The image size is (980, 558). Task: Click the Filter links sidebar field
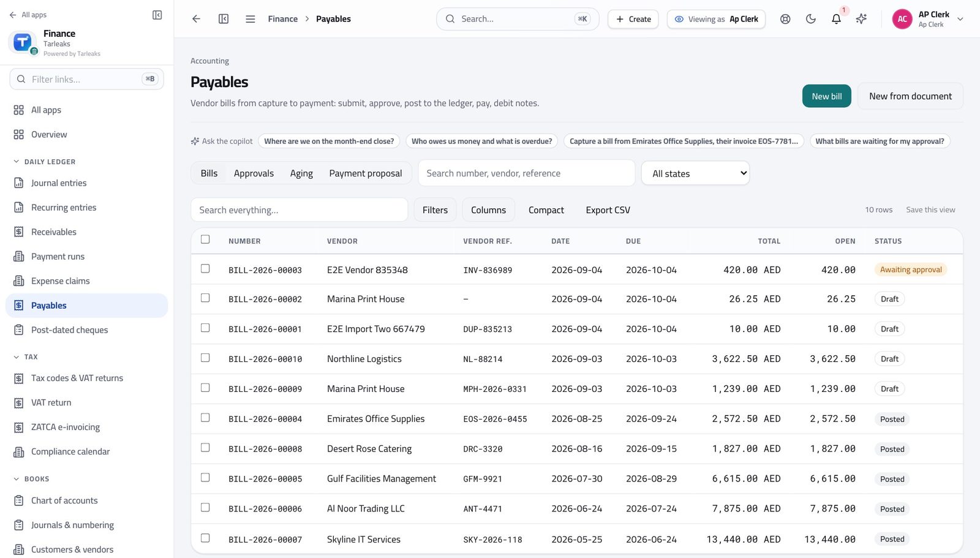click(x=86, y=79)
